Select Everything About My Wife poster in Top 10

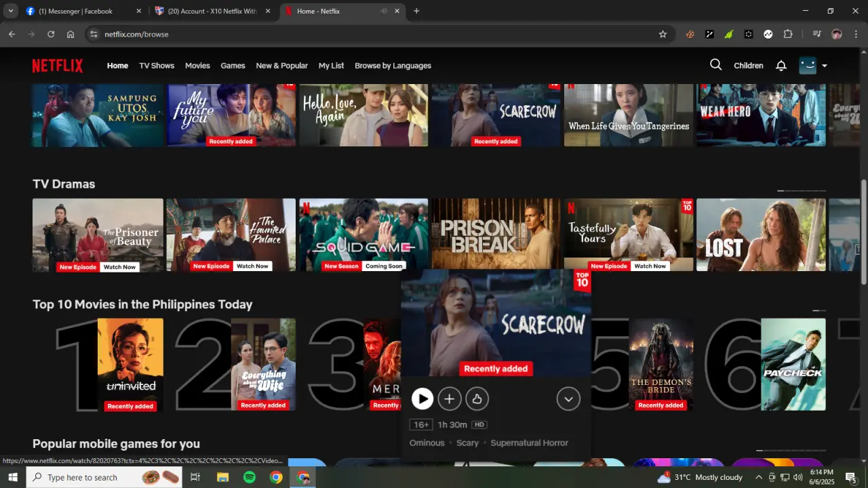coord(263,365)
